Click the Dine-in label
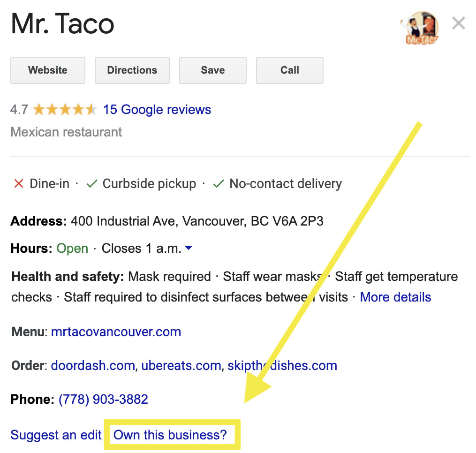Image resolution: width=476 pixels, height=453 pixels. coord(50,184)
